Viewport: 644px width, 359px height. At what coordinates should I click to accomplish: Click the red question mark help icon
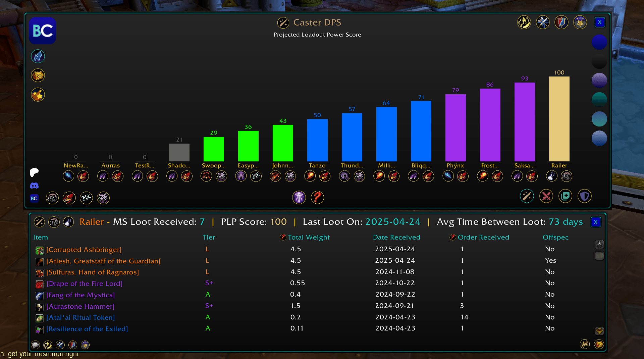pyautogui.click(x=318, y=198)
